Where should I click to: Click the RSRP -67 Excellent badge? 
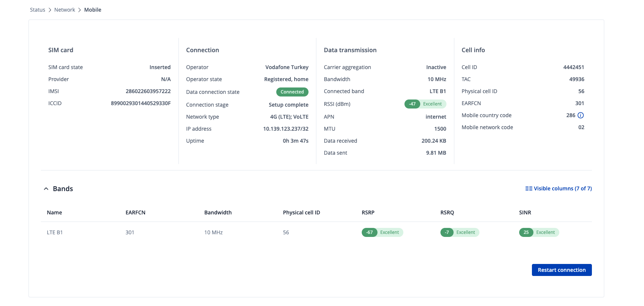382,232
